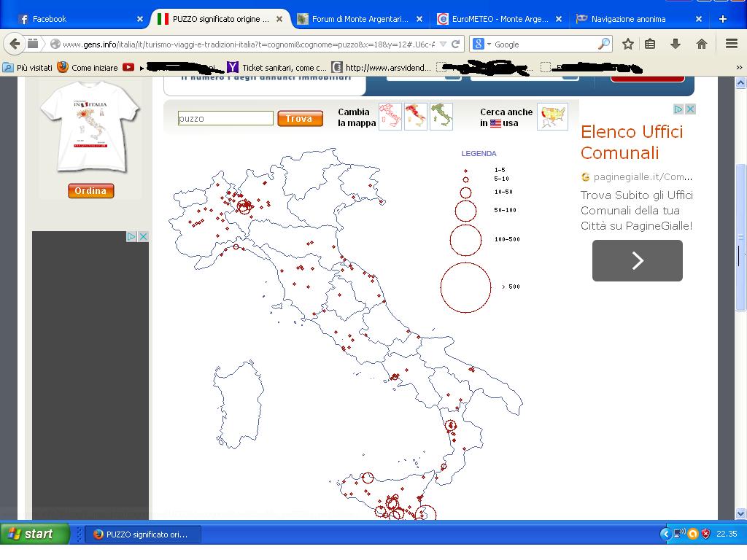Open the downloads arrow icon
The height and width of the screenshot is (560, 747).
pos(676,44)
